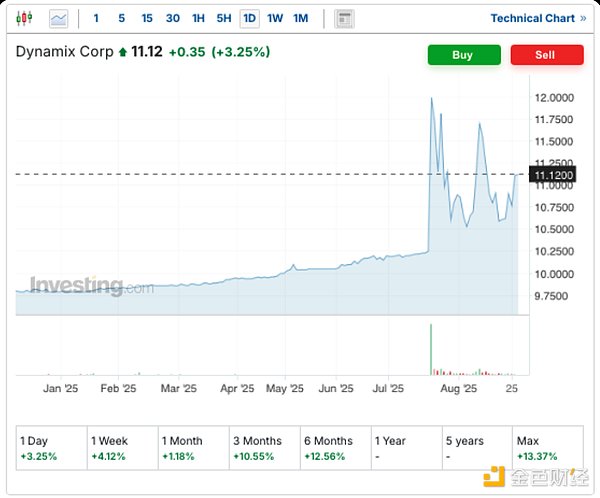Select the 1 Week performance tab
This screenshot has height=498, width=600.
coord(122,448)
